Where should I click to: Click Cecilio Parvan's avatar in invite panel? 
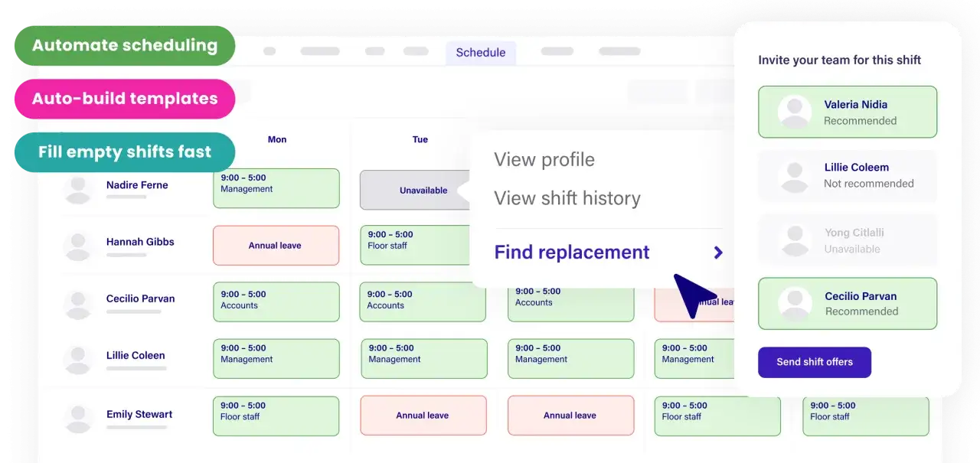click(x=795, y=303)
